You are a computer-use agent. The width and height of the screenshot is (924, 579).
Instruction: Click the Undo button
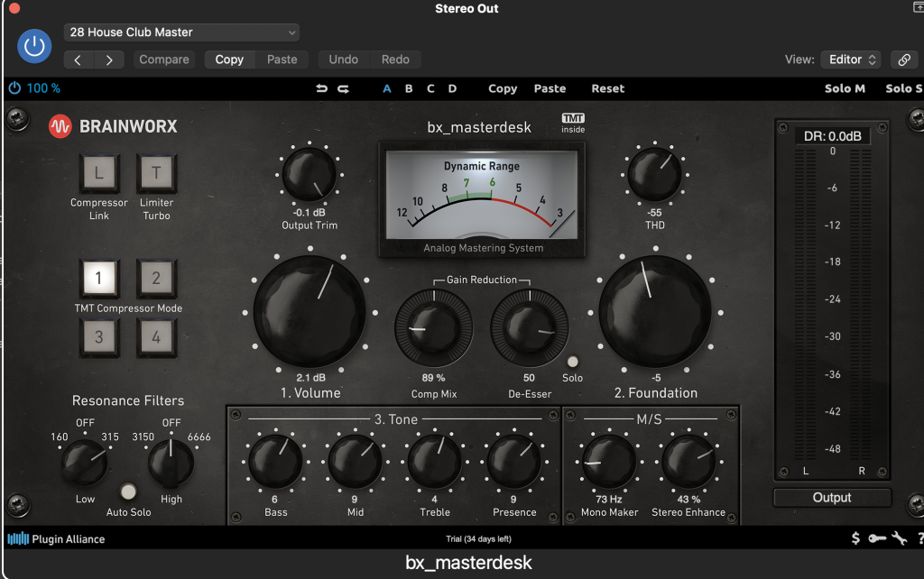[344, 60]
